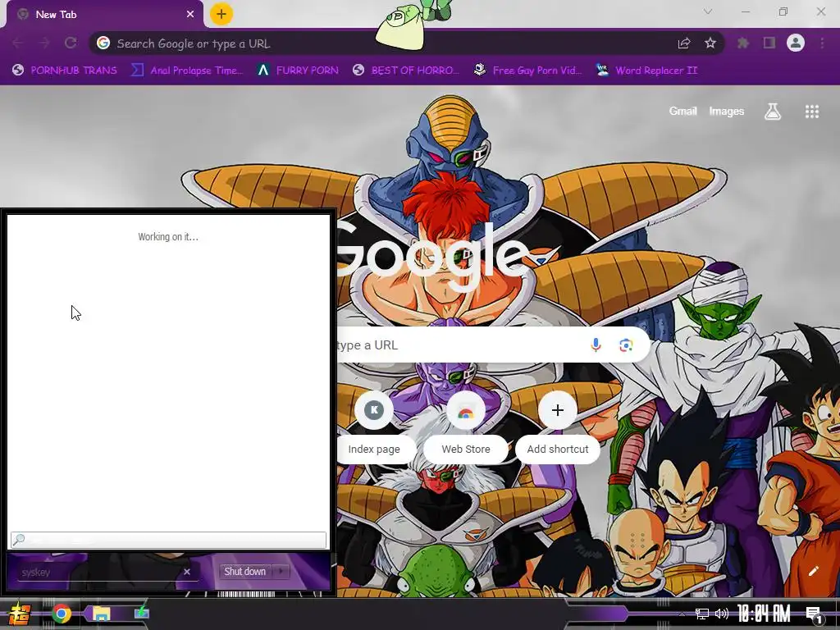Image resolution: width=840 pixels, height=630 pixels.
Task: Open the Start button on taskbar
Action: (x=19, y=614)
